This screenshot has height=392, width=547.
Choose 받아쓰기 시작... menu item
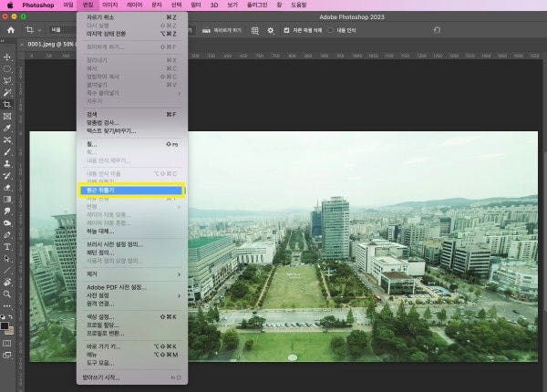132,377
